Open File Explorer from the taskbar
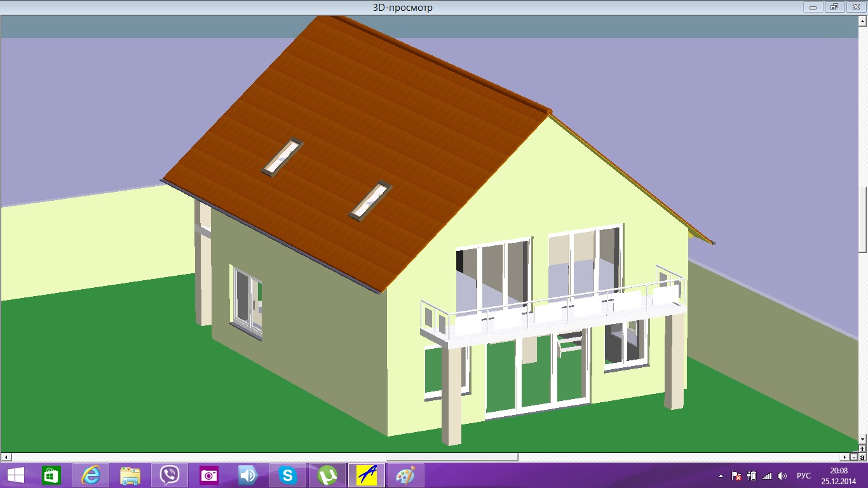Viewport: 868px width, 488px height. (x=130, y=475)
